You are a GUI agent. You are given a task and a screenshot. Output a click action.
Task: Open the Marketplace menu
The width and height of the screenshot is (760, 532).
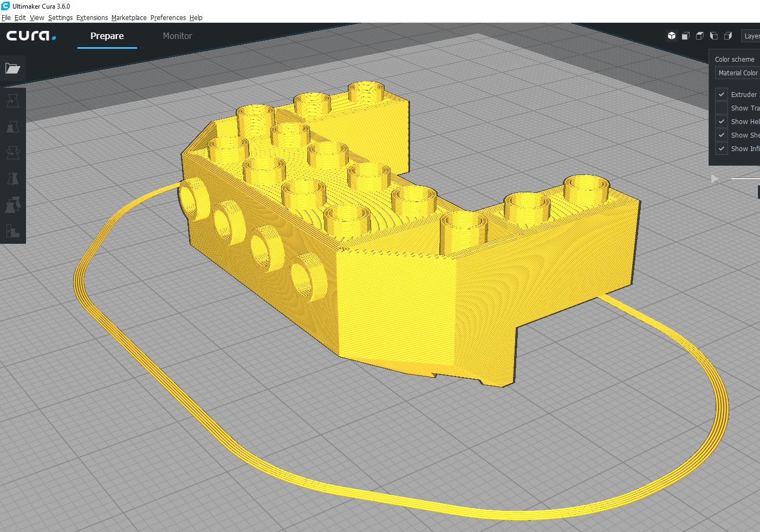tap(129, 17)
